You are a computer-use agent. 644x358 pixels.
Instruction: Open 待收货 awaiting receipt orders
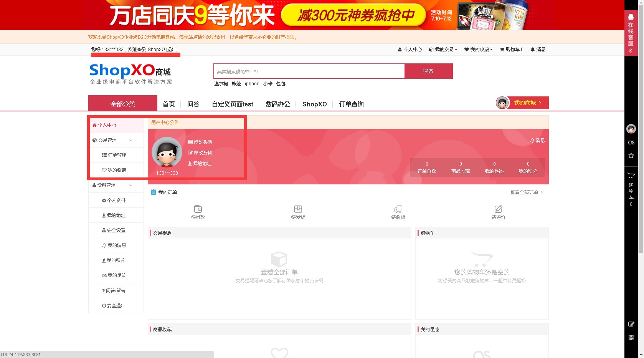point(398,212)
